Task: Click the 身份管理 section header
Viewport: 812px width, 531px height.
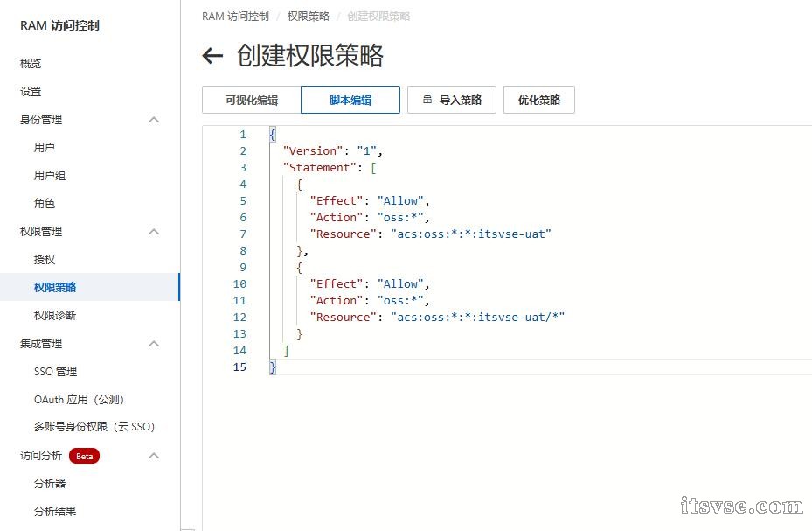Action: [41, 120]
